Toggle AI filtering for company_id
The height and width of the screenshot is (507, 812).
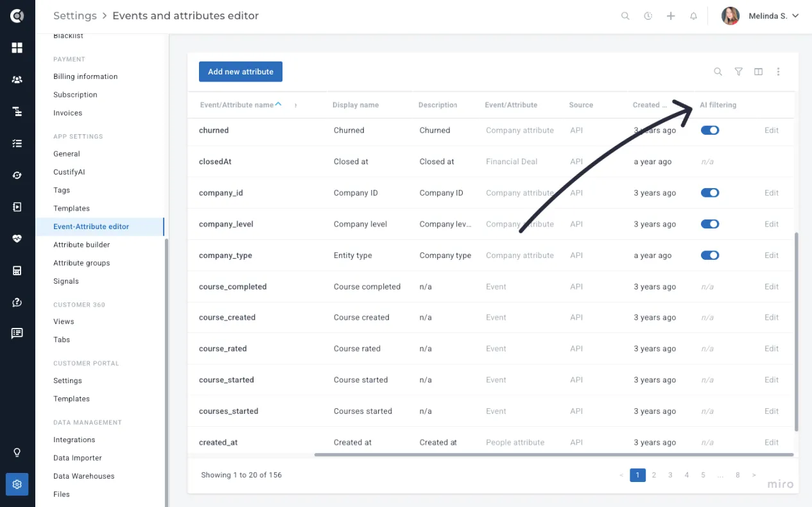tap(710, 193)
